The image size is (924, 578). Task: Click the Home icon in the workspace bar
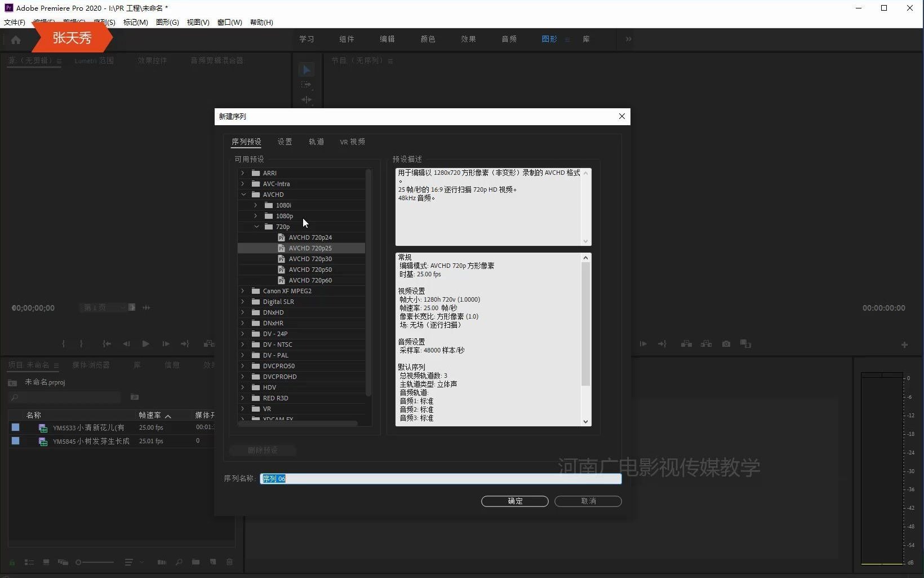[x=16, y=39]
